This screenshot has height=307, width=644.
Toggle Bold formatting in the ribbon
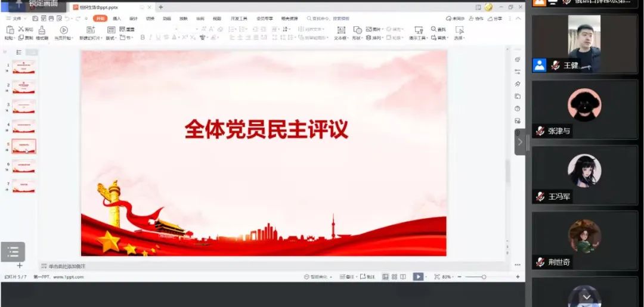point(143,38)
